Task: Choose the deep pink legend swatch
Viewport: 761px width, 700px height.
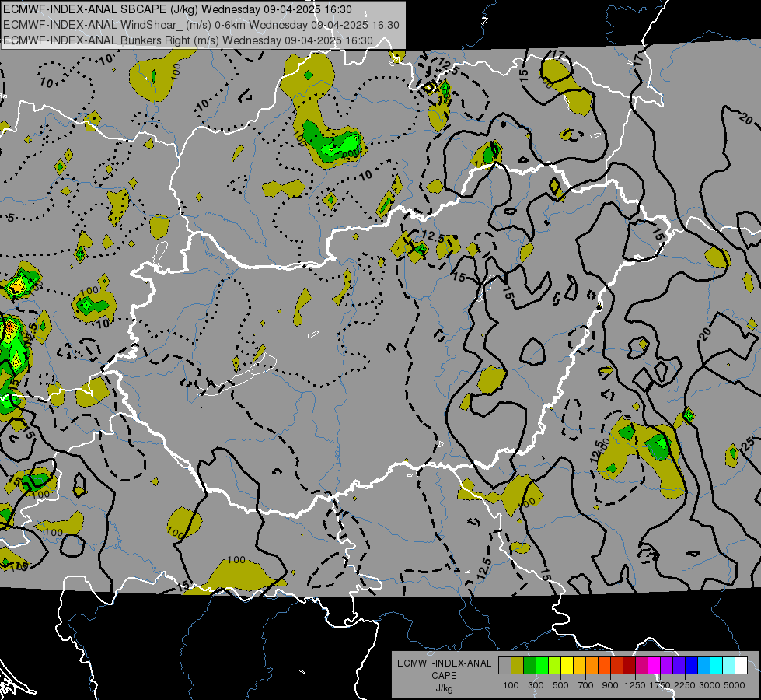Action: click(641, 666)
